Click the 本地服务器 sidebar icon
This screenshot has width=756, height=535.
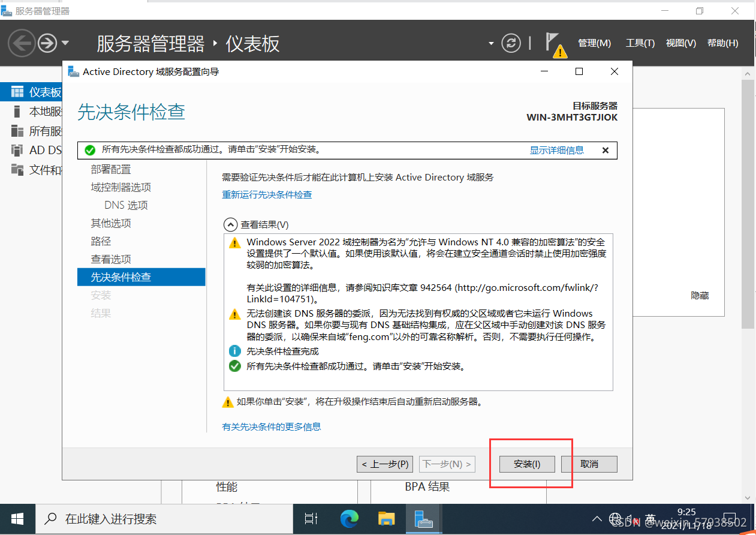(x=17, y=112)
